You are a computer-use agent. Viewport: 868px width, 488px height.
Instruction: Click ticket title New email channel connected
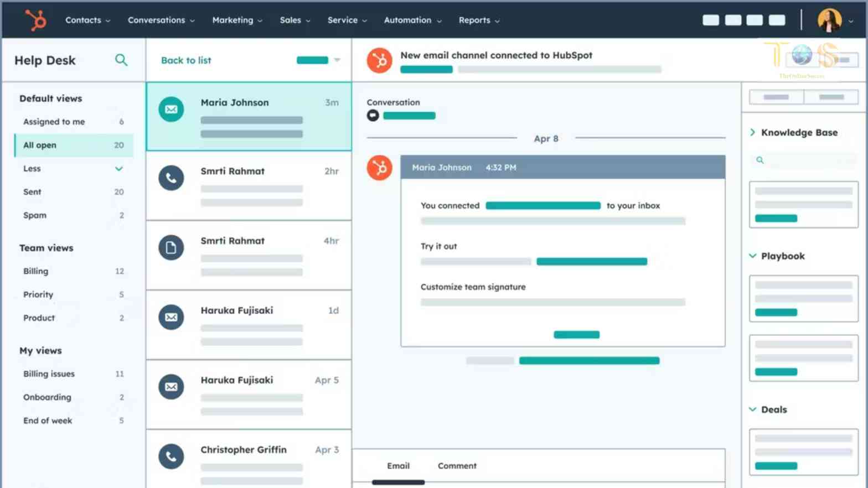(x=496, y=55)
